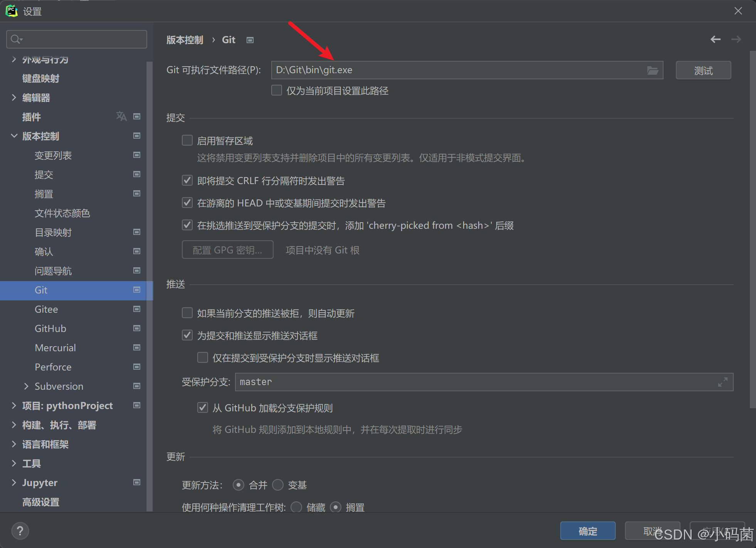Enable the 启用暂存区域 checkbox
Screen dimensions: 756x548
pos(187,140)
